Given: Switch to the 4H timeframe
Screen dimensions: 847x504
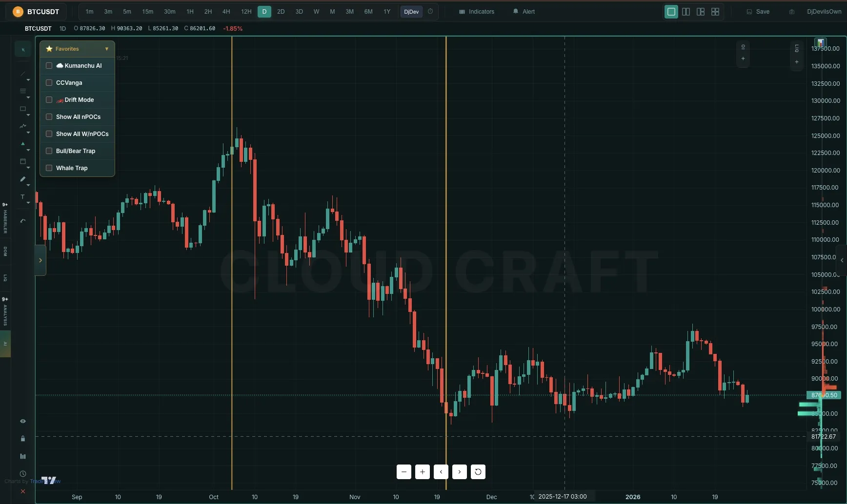Looking at the screenshot, I should 226,12.
